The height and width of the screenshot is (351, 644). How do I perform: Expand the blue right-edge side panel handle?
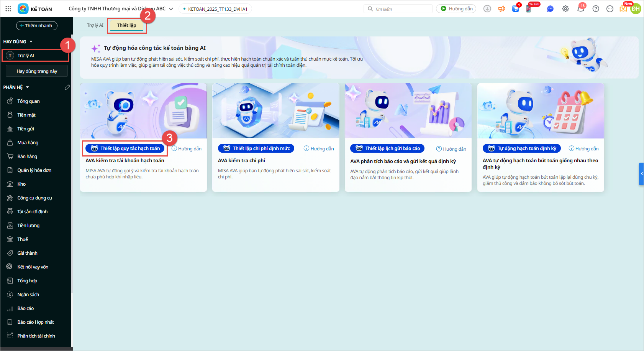click(x=641, y=174)
